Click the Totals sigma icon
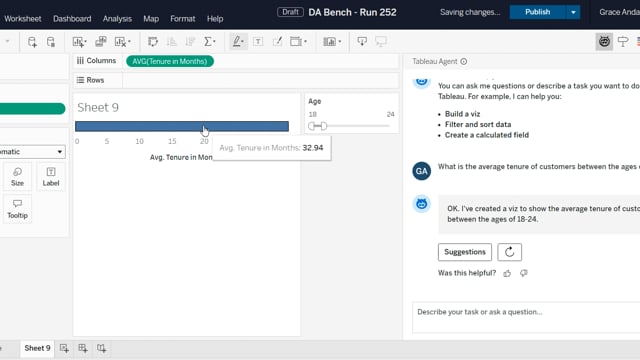 pyautogui.click(x=208, y=42)
